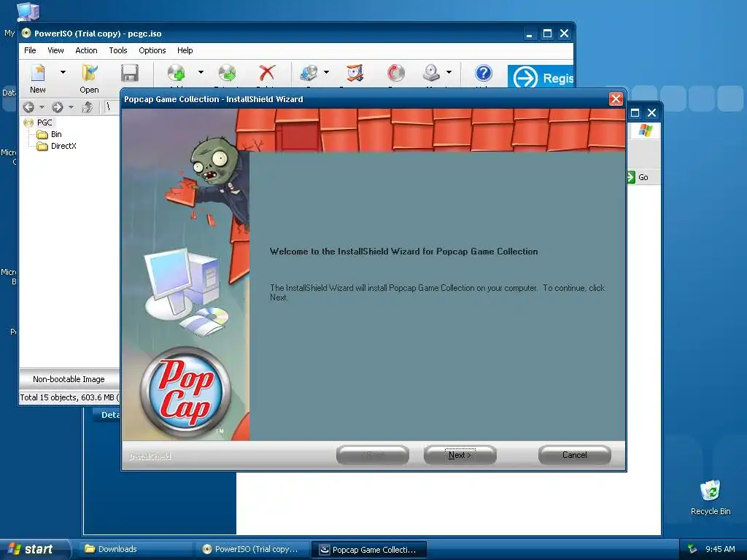The image size is (747, 560).
Task: Click the Open file icon in PowerISO
Action: coord(90,73)
